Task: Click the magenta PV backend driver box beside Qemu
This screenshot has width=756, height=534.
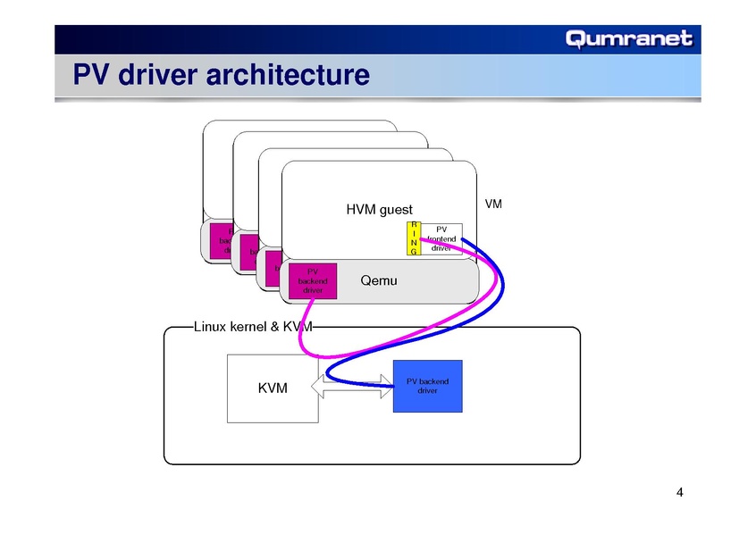Action: pyautogui.click(x=312, y=281)
